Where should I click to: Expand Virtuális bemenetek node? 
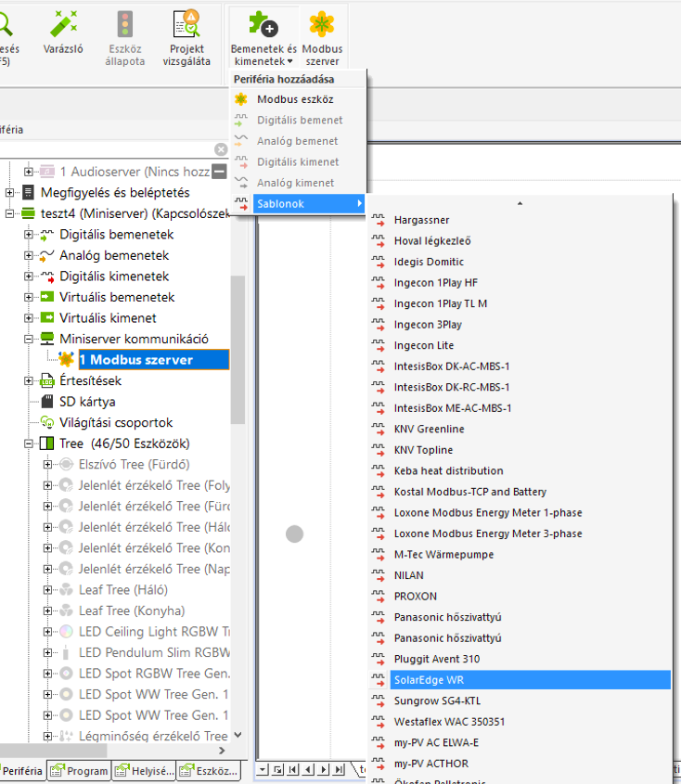[29, 298]
